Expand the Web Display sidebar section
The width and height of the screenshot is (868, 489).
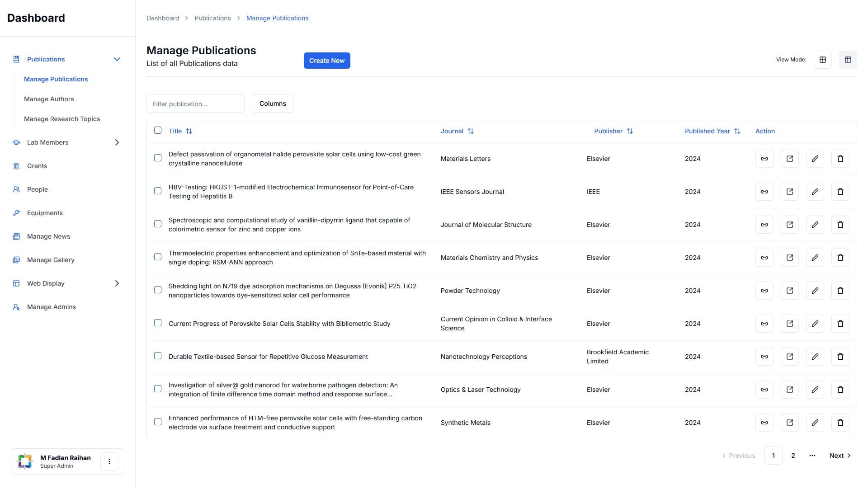click(x=117, y=283)
